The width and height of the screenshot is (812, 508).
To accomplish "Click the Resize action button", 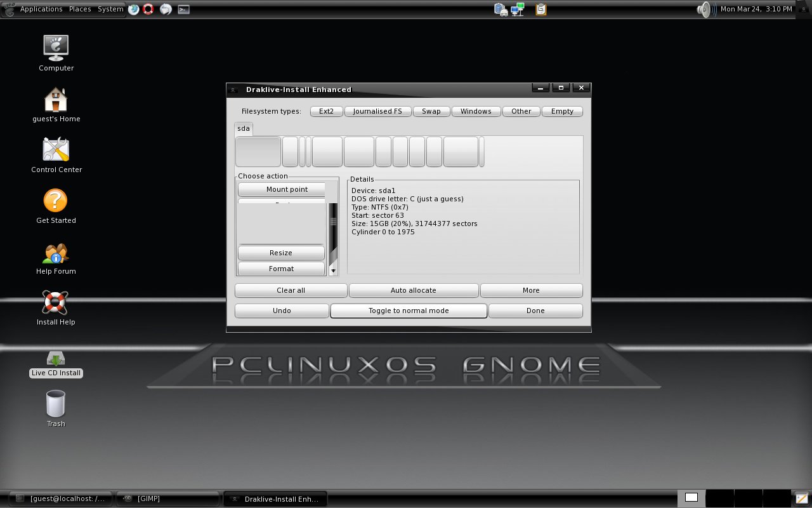I will click(281, 253).
